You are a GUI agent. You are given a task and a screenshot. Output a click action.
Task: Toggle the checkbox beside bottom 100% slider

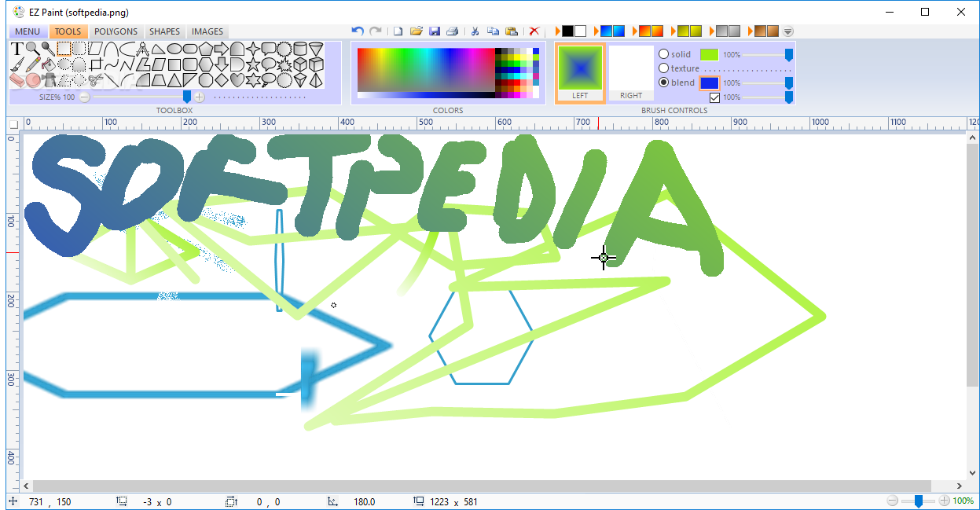tap(714, 97)
